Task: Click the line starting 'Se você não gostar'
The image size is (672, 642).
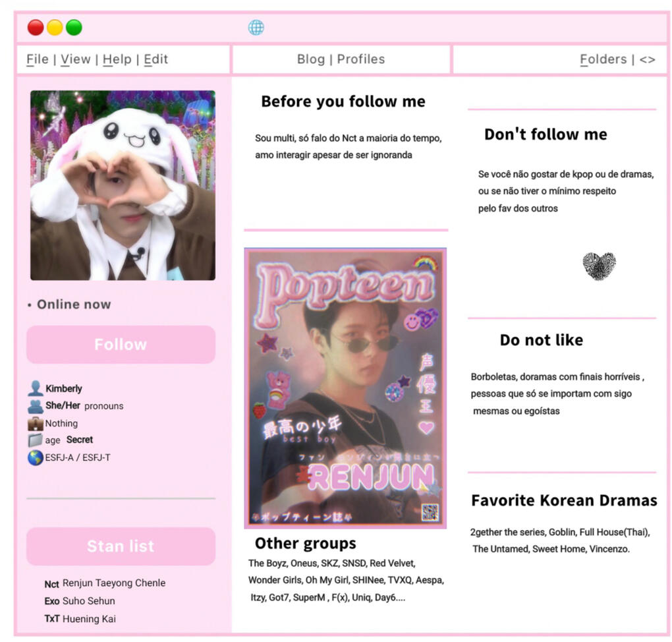Action: pyautogui.click(x=566, y=174)
